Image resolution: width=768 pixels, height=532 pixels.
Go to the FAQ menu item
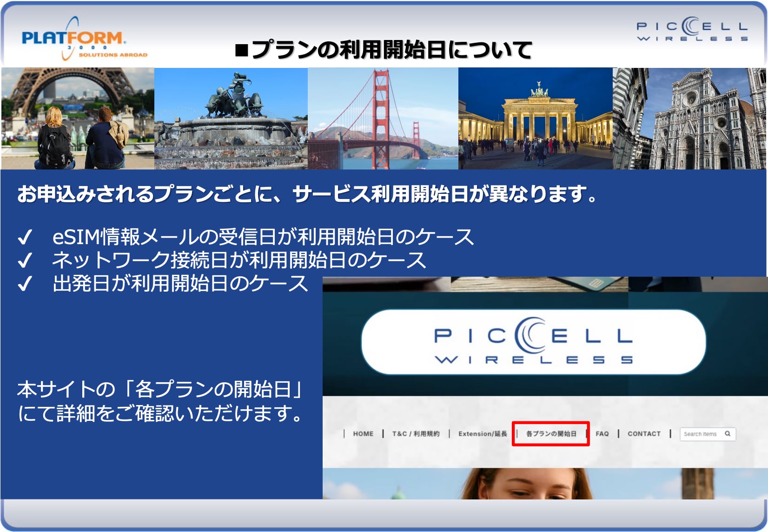(x=602, y=434)
